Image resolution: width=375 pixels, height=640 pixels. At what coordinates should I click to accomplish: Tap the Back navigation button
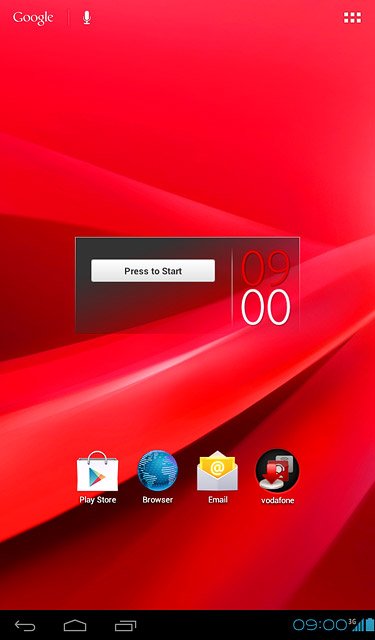point(25,626)
